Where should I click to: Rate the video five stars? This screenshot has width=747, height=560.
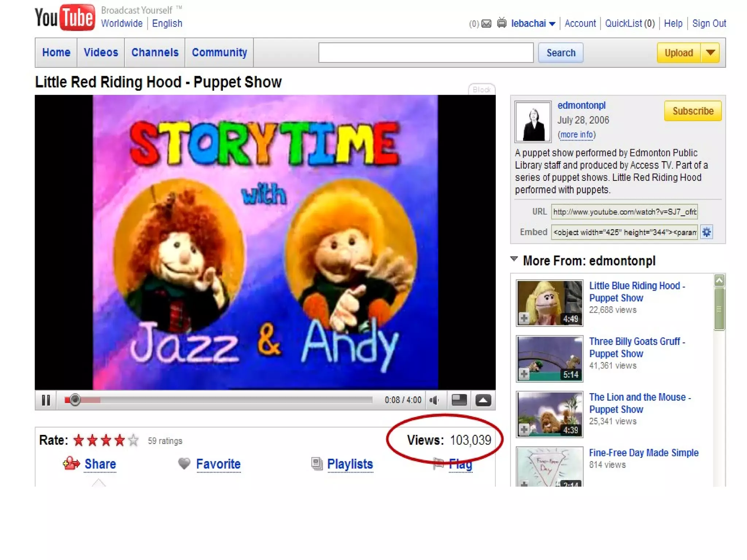point(134,440)
